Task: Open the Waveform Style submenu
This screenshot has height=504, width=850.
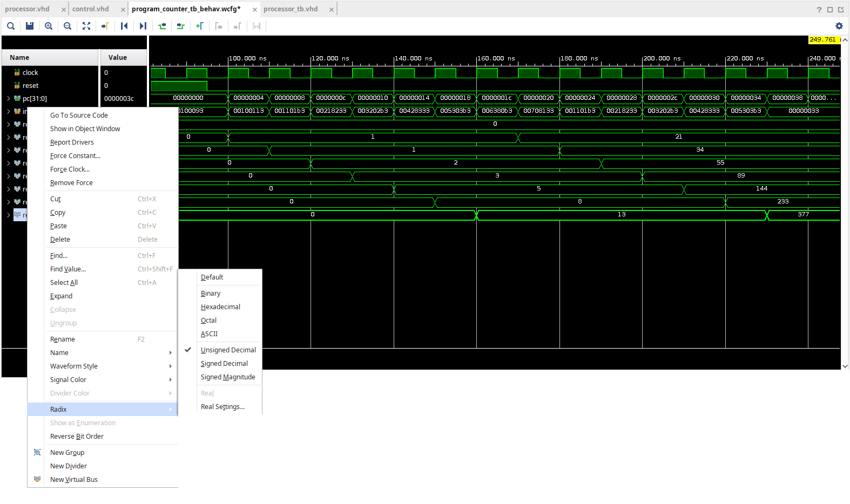Action: pos(103,366)
